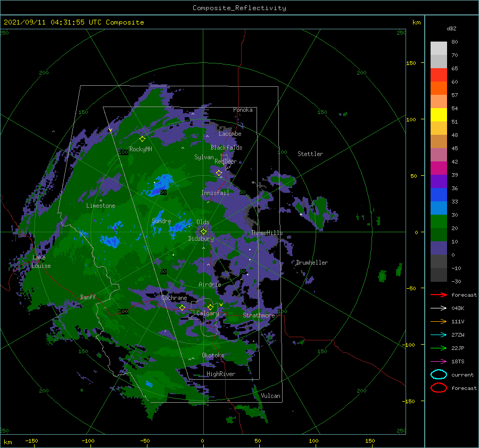Click the Blackfalds city label
Image resolution: width=479 pixels, height=448 pixels.
[226, 148]
